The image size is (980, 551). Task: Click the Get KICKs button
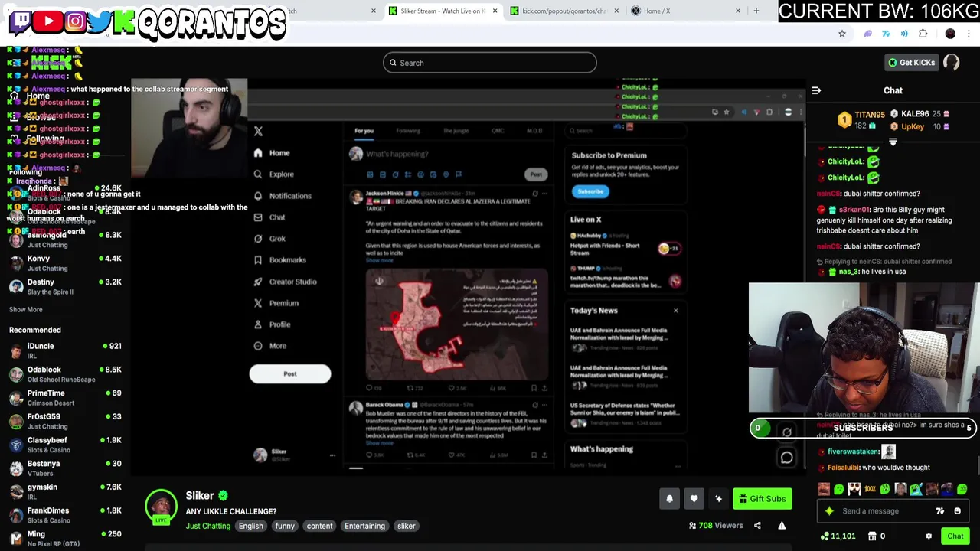click(911, 63)
